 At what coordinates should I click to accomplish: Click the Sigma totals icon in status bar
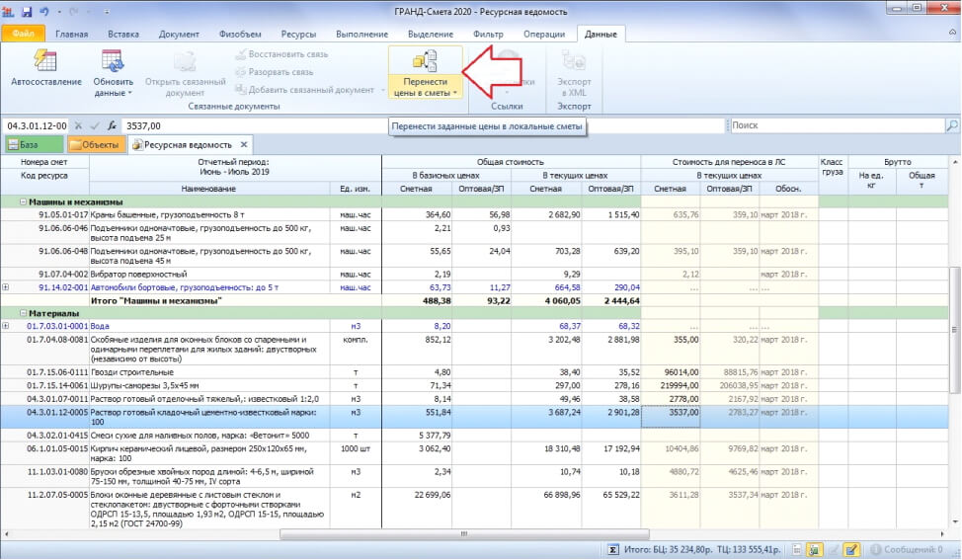613,549
